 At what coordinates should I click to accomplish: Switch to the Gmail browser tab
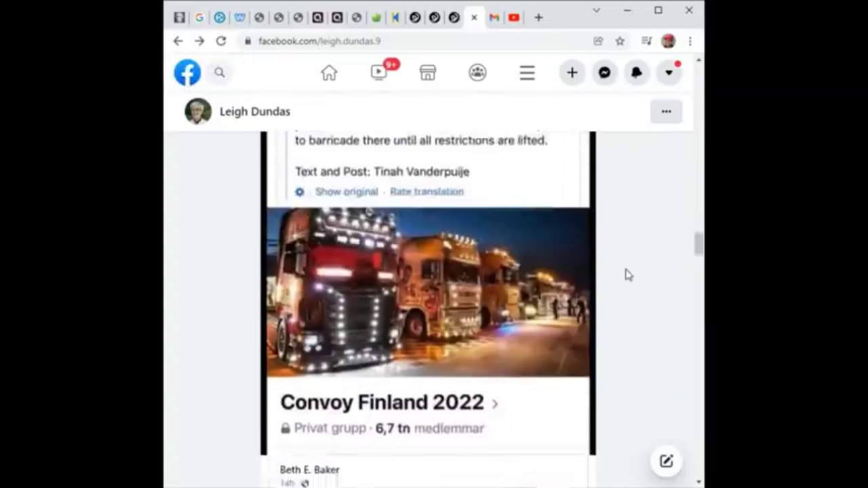pyautogui.click(x=494, y=18)
